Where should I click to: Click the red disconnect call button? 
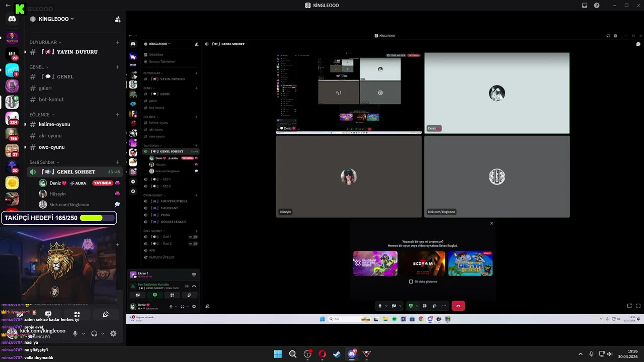(458, 306)
